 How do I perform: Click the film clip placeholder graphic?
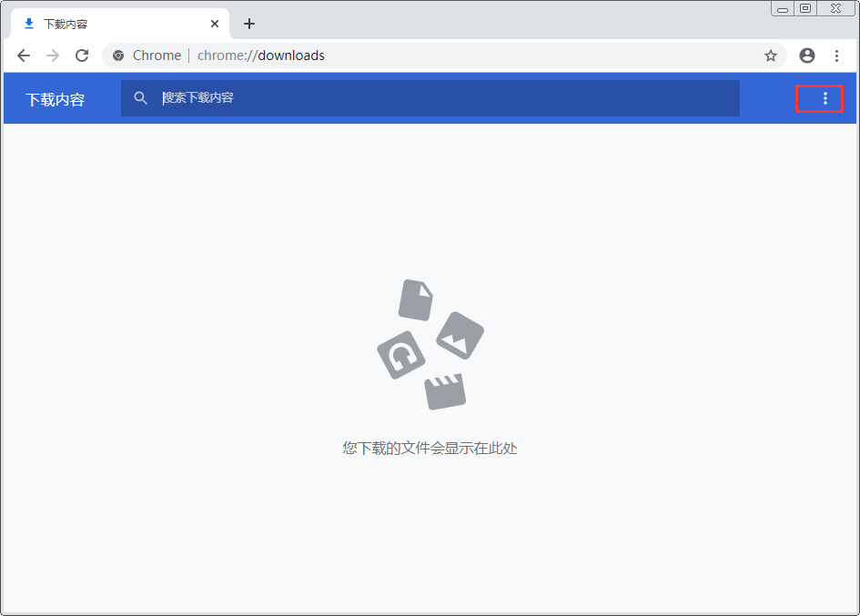click(x=443, y=391)
